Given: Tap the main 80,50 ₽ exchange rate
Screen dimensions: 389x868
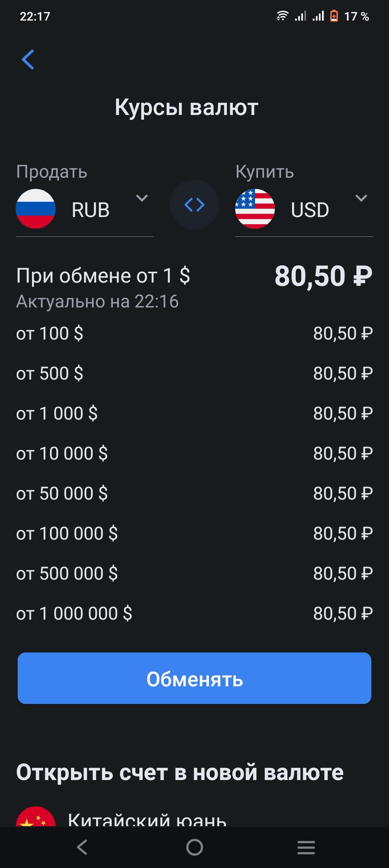Looking at the screenshot, I should click(323, 276).
